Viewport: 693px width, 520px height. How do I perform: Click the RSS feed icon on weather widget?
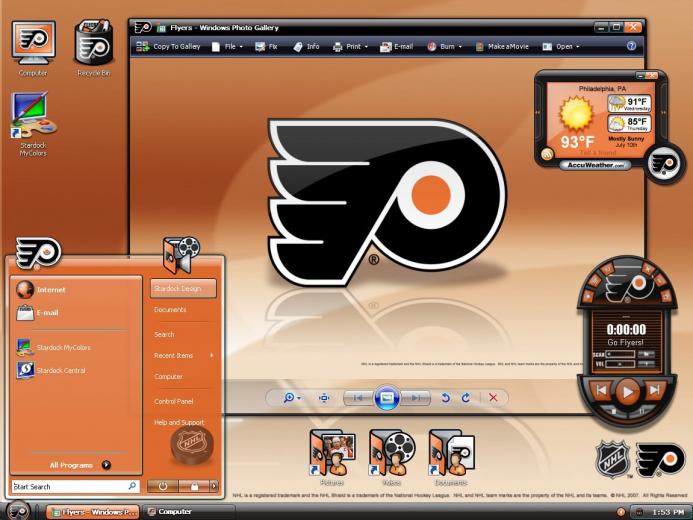tap(547, 154)
